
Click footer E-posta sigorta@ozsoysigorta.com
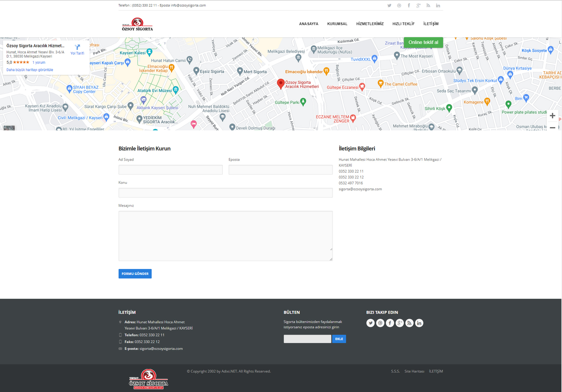161,348
